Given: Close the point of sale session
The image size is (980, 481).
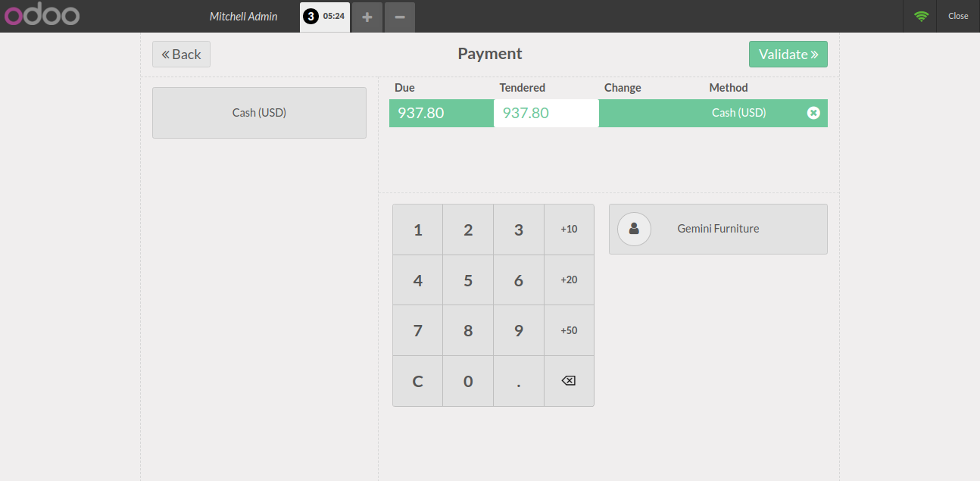Looking at the screenshot, I should pos(958,16).
